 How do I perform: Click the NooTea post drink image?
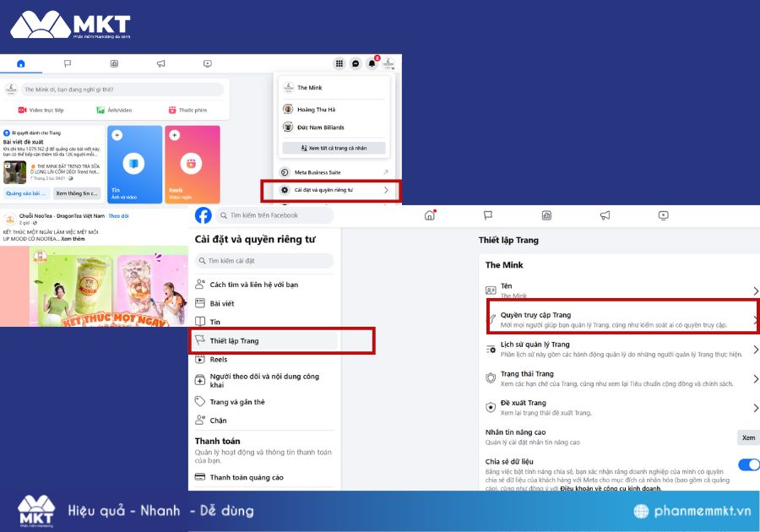click(94, 286)
